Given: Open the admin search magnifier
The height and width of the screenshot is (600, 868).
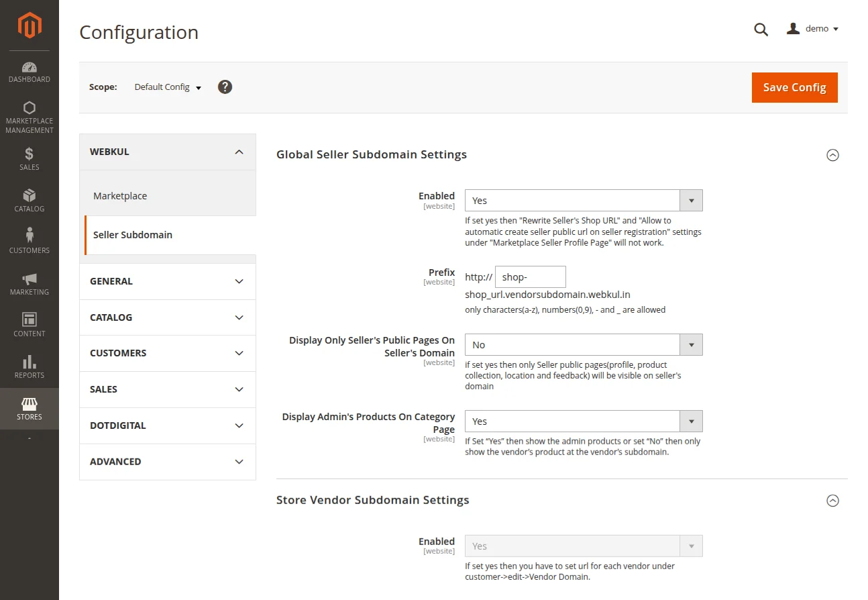Looking at the screenshot, I should pos(761,29).
